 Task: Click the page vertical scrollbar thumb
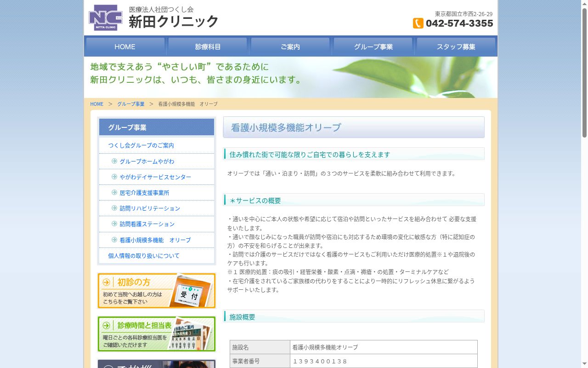584,73
